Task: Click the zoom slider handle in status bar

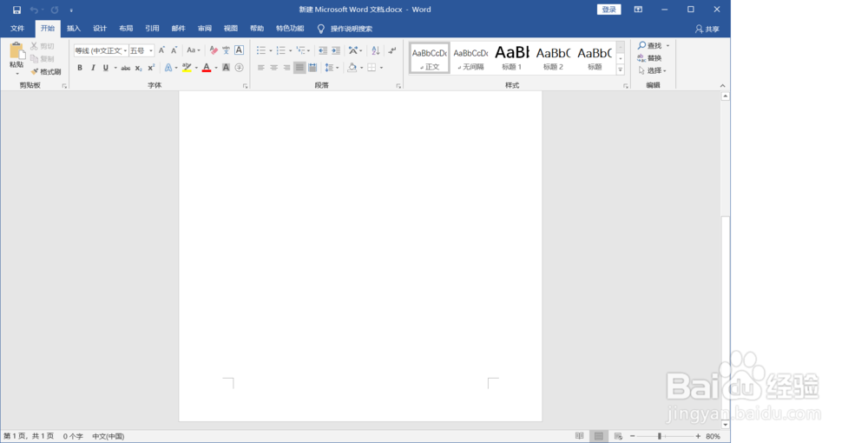Action: pyautogui.click(x=660, y=436)
